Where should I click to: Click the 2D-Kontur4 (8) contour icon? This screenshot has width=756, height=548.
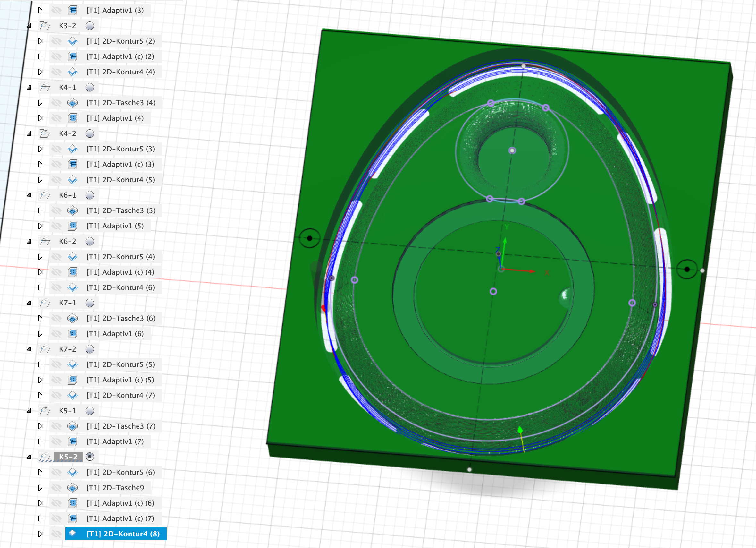click(x=73, y=534)
